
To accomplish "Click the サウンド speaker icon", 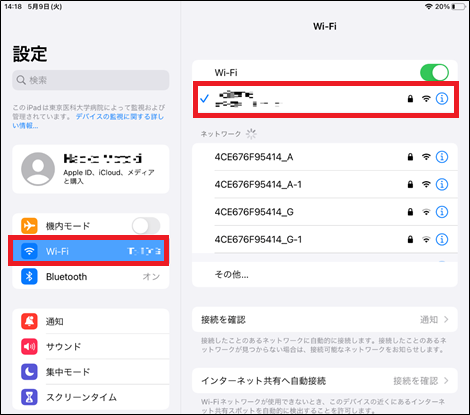I will point(29,347).
